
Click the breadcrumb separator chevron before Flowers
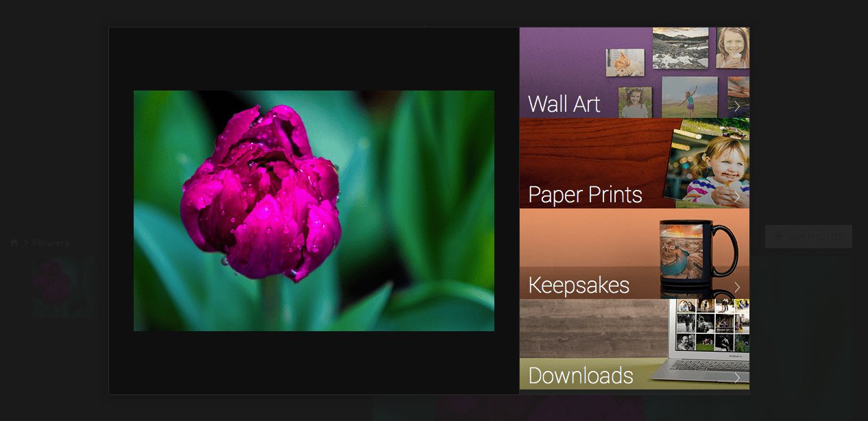tap(25, 243)
